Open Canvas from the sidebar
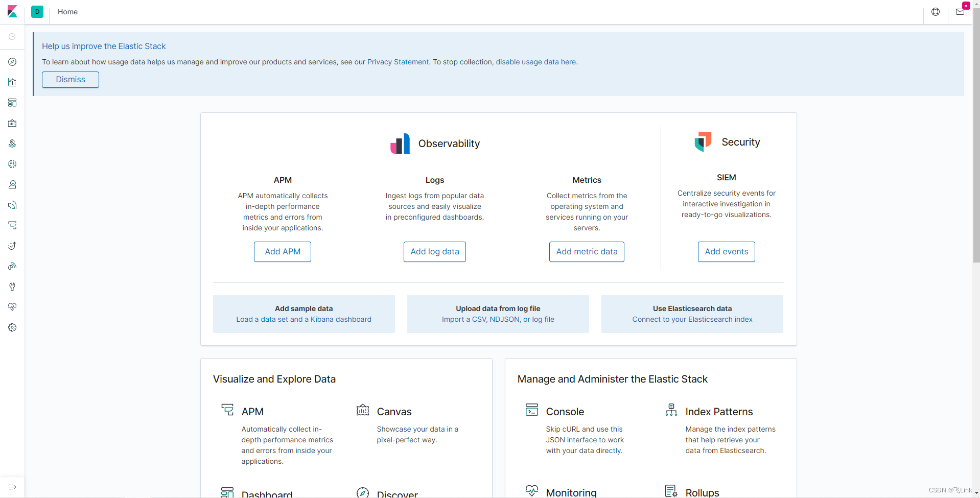 point(12,123)
